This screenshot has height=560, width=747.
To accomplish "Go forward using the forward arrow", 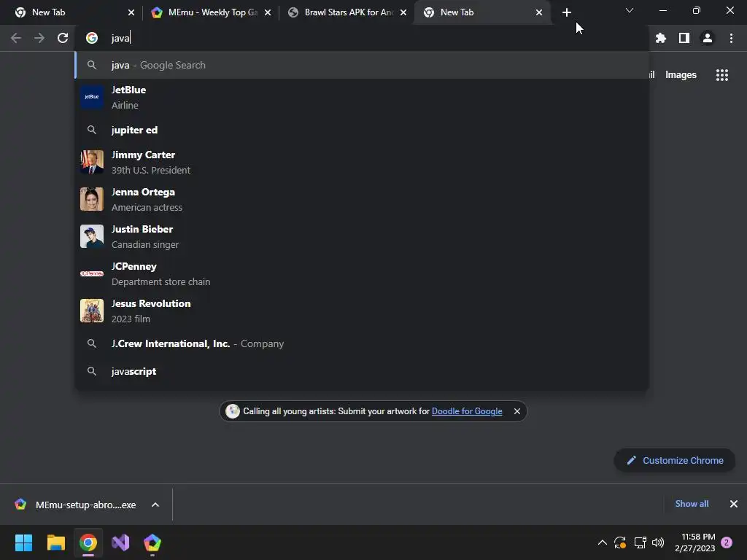I will tap(39, 38).
